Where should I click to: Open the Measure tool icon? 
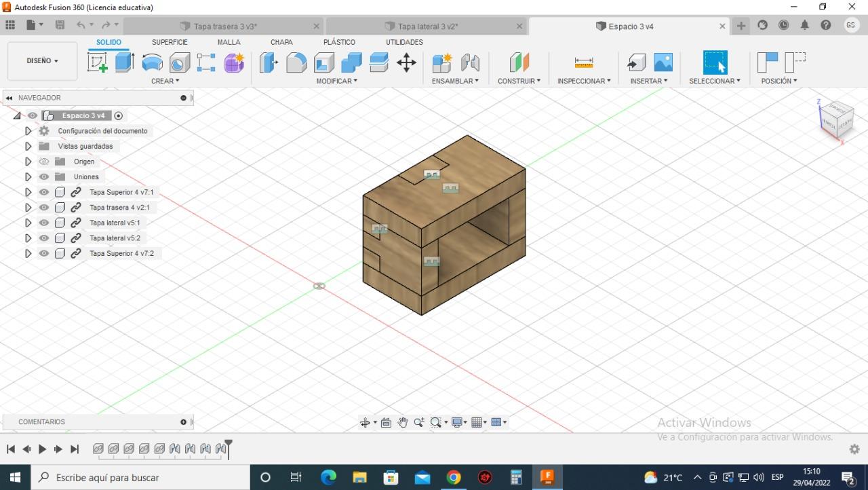584,62
